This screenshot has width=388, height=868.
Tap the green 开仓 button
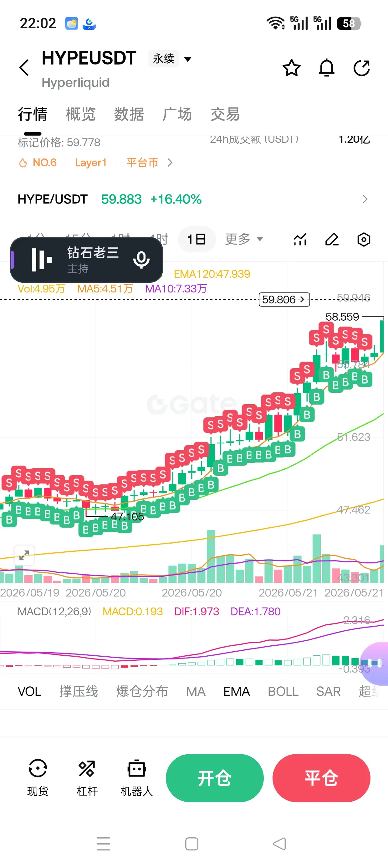[x=215, y=778]
